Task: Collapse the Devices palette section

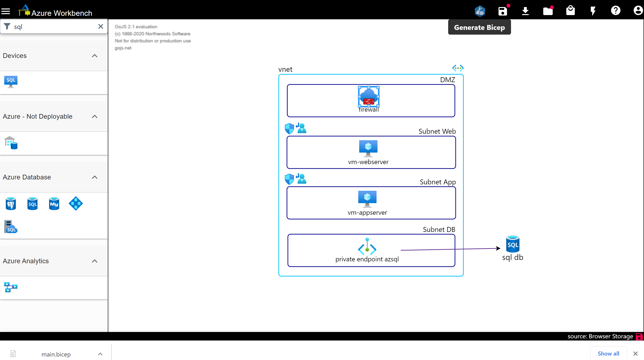Action: [x=94, y=56]
